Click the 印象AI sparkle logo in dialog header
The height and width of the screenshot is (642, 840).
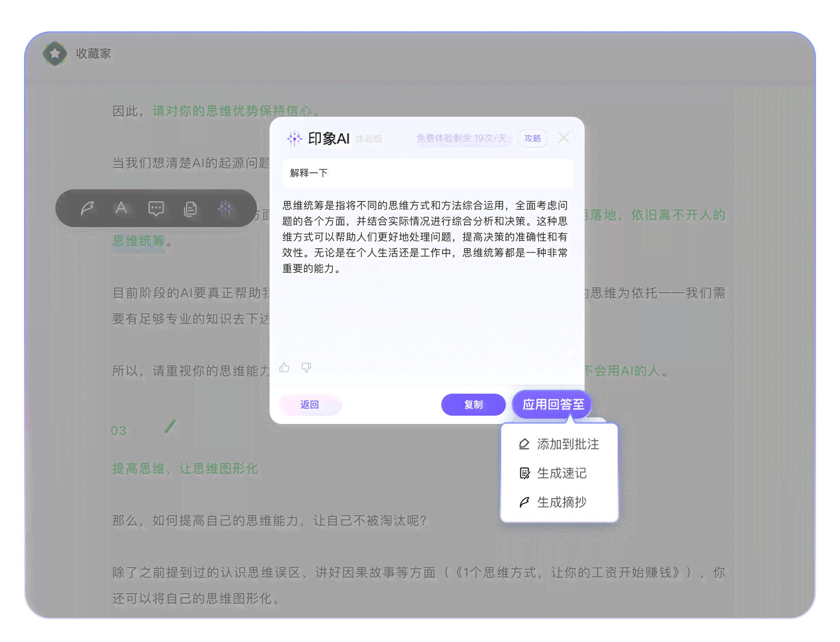click(x=294, y=138)
